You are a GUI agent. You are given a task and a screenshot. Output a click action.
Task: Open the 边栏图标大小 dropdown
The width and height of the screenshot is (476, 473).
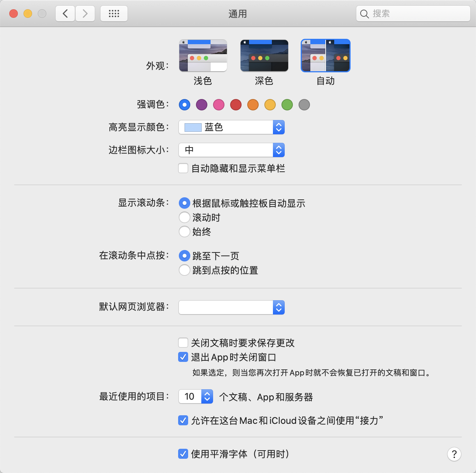click(x=232, y=150)
